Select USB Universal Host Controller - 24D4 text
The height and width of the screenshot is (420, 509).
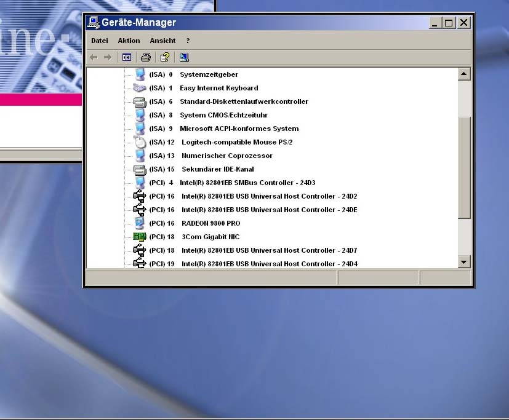click(270, 264)
